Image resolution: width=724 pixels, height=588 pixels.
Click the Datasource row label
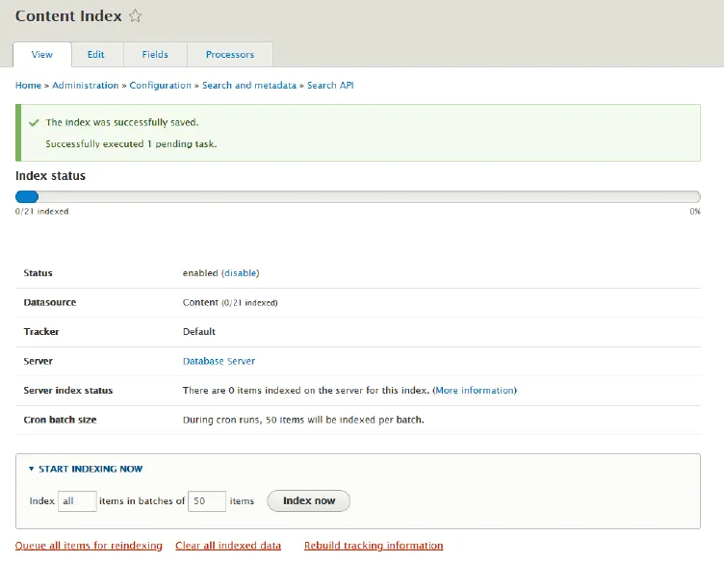[x=50, y=303]
